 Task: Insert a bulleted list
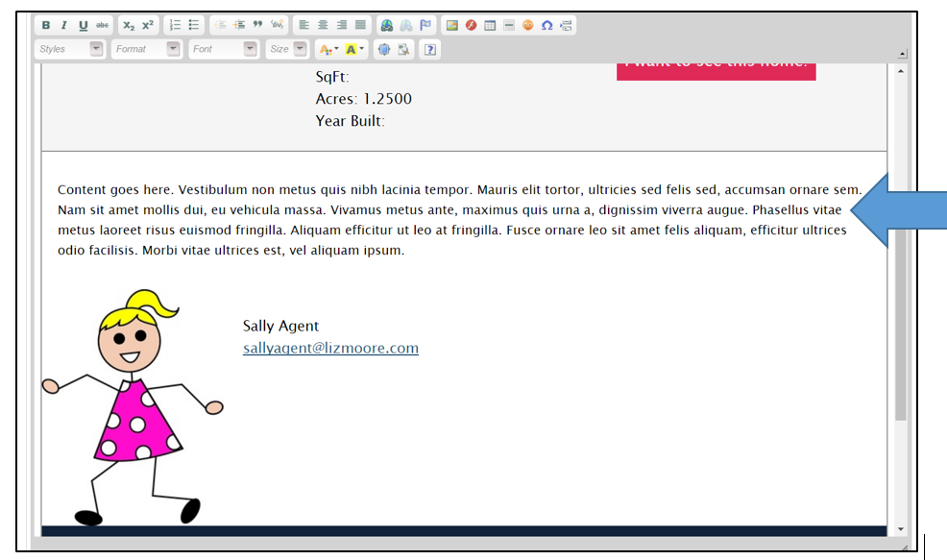(x=193, y=26)
